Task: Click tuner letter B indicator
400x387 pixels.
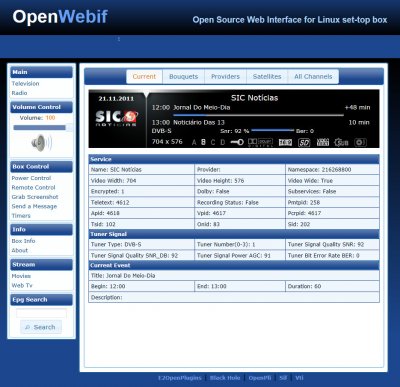Action: pyautogui.click(x=203, y=142)
